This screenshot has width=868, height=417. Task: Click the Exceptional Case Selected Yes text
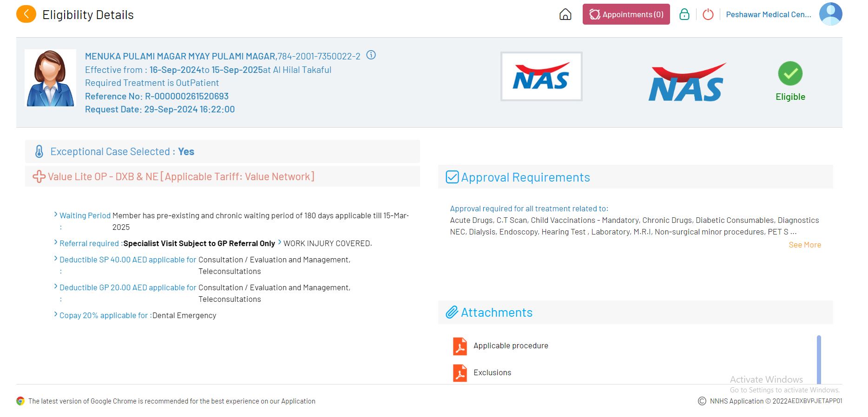pyautogui.click(x=122, y=151)
